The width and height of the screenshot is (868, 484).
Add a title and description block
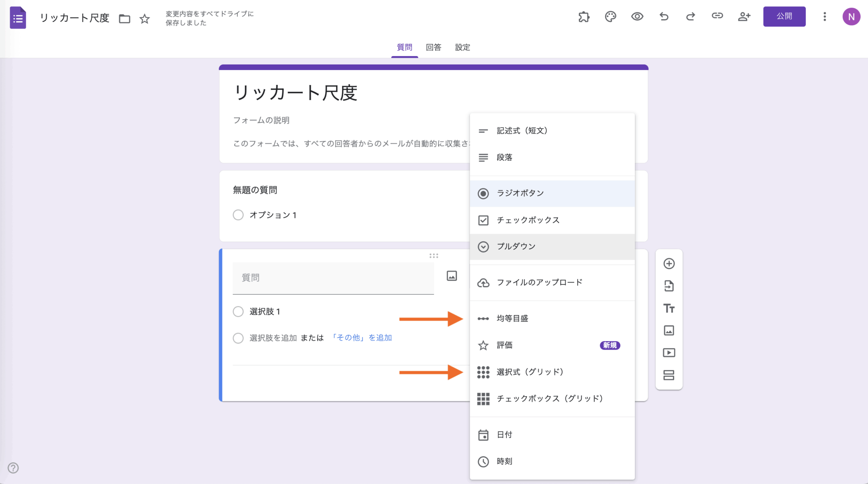(669, 308)
